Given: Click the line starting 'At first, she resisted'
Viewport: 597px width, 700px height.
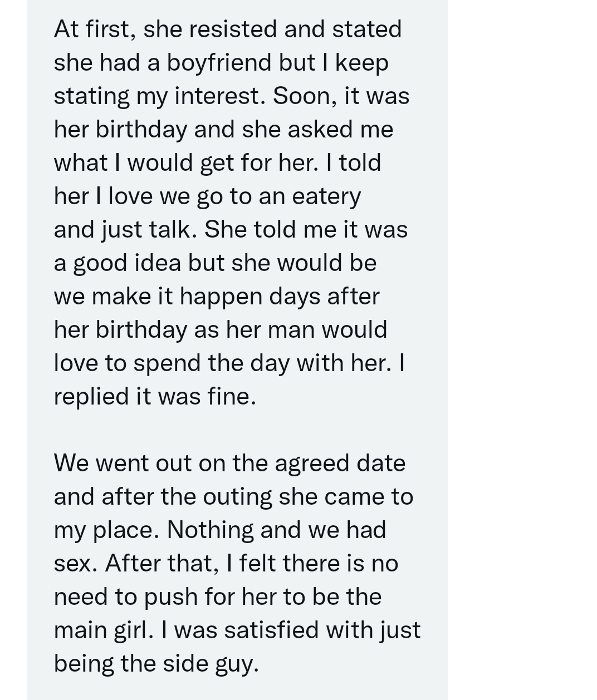Looking at the screenshot, I should (228, 29).
